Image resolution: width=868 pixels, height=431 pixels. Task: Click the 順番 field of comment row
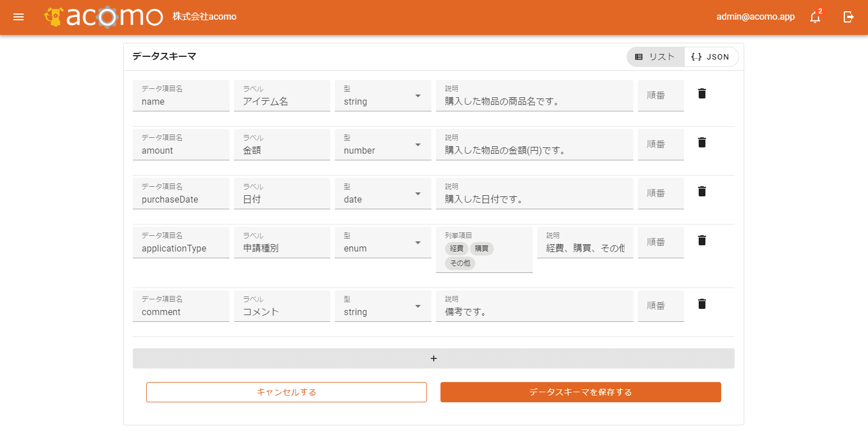coord(660,306)
